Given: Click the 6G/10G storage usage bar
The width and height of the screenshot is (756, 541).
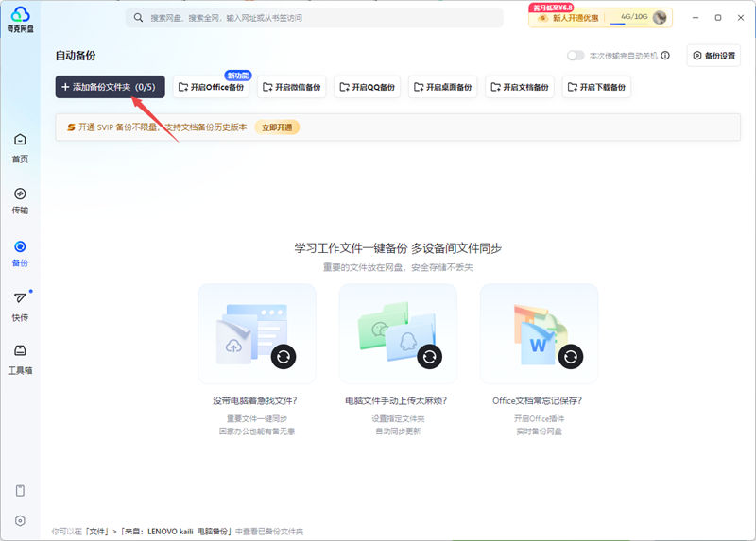Looking at the screenshot, I should [631, 18].
